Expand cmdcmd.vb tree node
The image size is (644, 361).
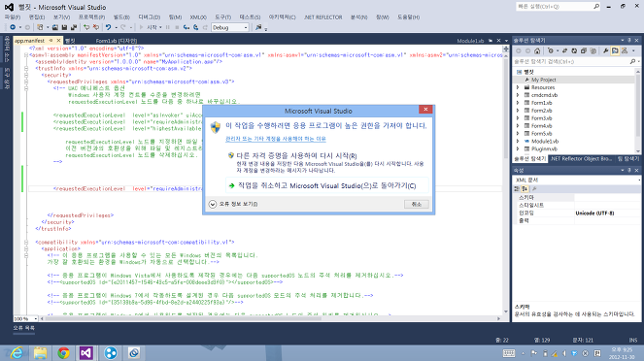[x=518, y=95]
